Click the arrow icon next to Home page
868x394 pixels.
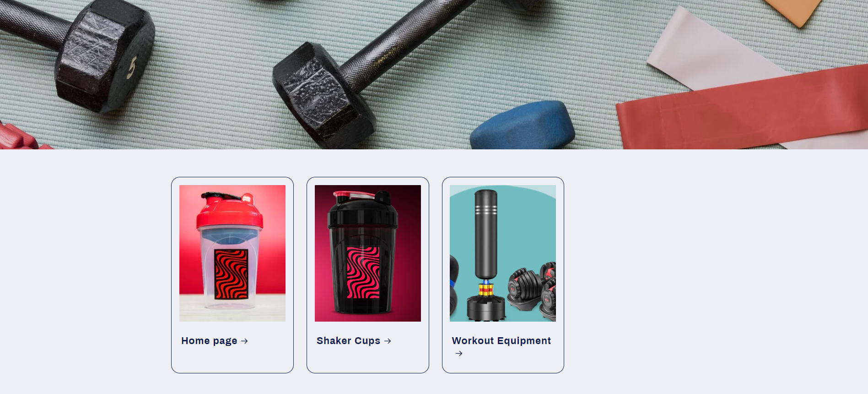point(244,341)
